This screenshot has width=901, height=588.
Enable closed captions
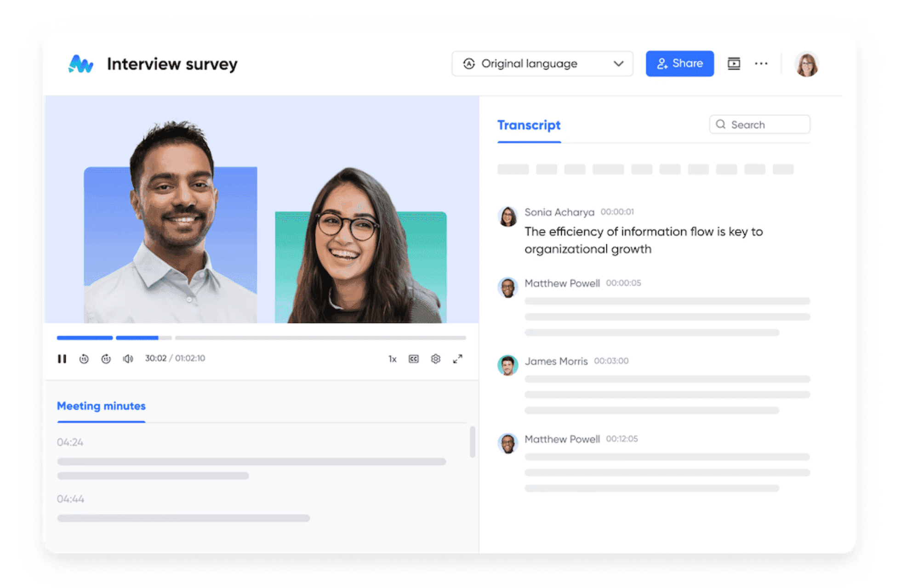(414, 359)
